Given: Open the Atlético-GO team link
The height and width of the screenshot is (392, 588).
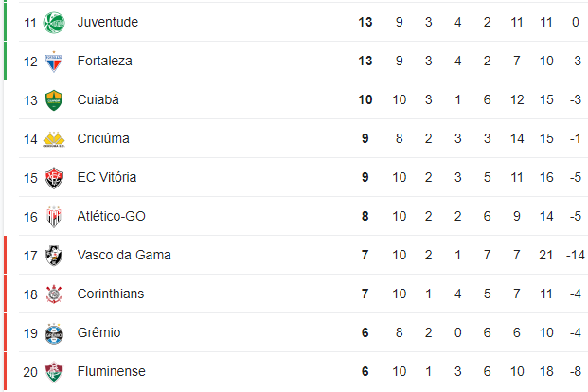Looking at the screenshot, I should coord(112,216).
